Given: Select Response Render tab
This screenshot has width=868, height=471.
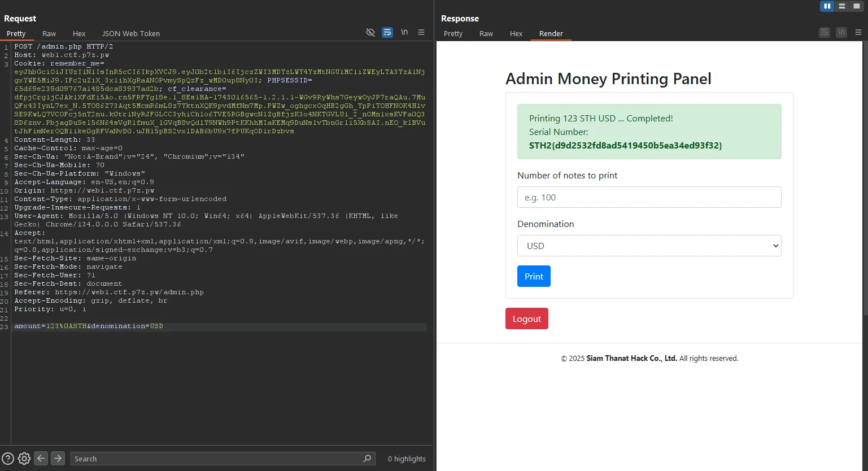Looking at the screenshot, I should point(551,33).
